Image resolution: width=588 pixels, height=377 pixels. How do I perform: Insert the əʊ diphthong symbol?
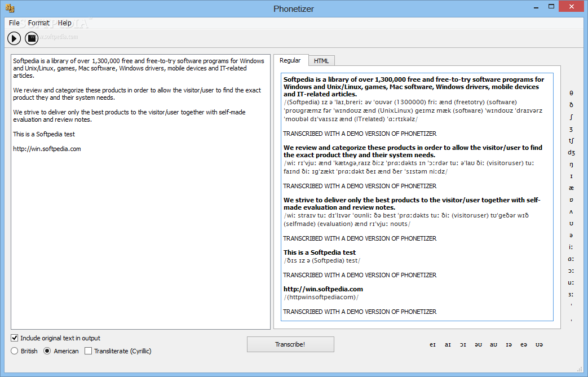tap(478, 345)
